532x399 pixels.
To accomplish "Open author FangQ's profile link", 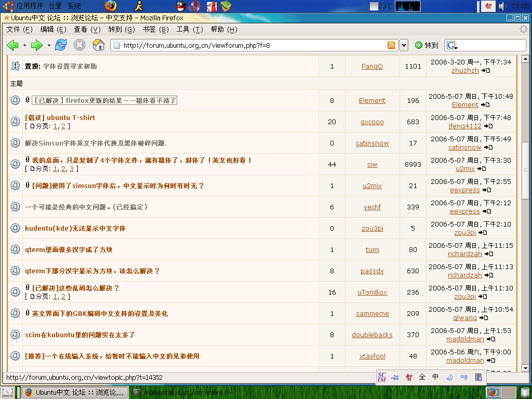I will click(x=372, y=66).
